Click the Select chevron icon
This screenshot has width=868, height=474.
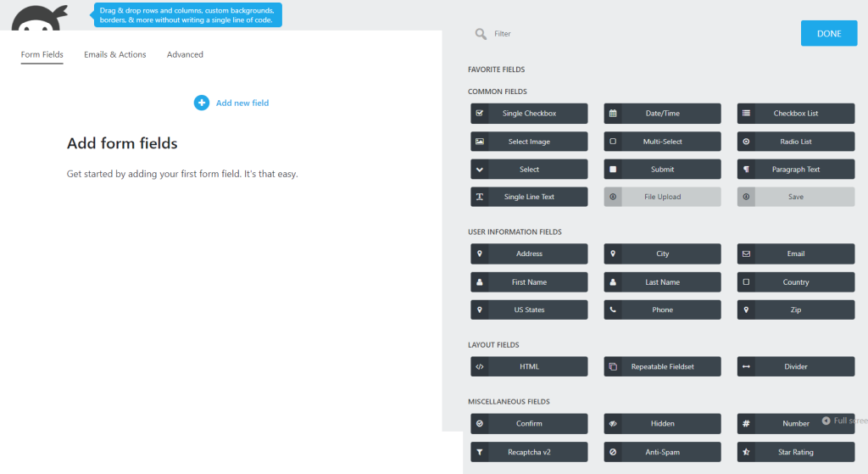point(480,170)
